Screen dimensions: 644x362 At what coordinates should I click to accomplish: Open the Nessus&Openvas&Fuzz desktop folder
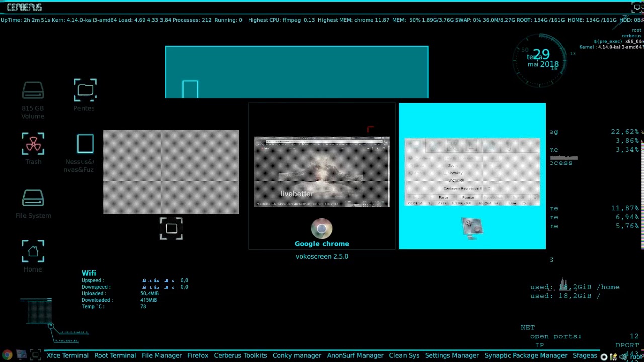pos(85,144)
